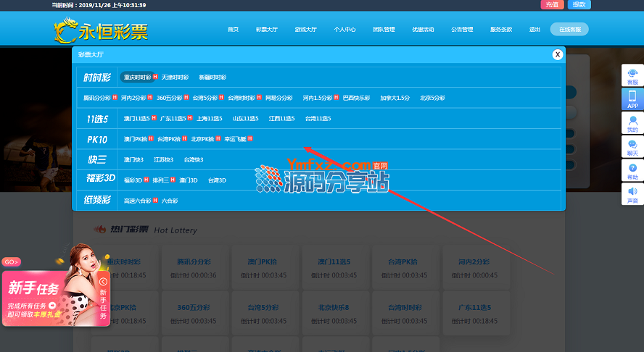The image size is (644, 352).
Task: Open 聊天 chat sidebar icon
Action: pos(632,147)
